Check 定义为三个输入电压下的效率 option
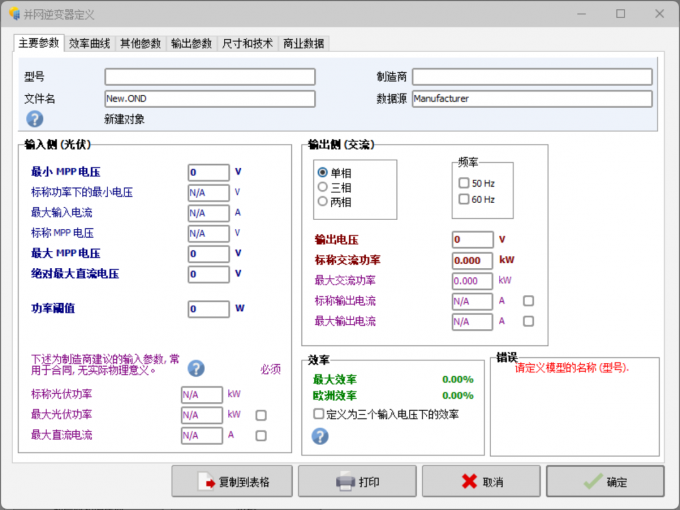Screen dimensions: 680x510 point(318,414)
